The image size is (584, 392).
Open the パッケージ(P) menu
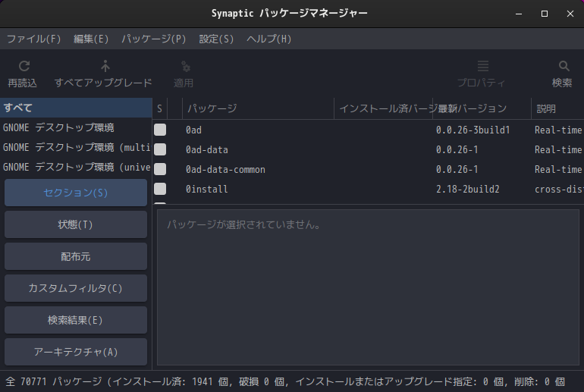click(x=153, y=39)
